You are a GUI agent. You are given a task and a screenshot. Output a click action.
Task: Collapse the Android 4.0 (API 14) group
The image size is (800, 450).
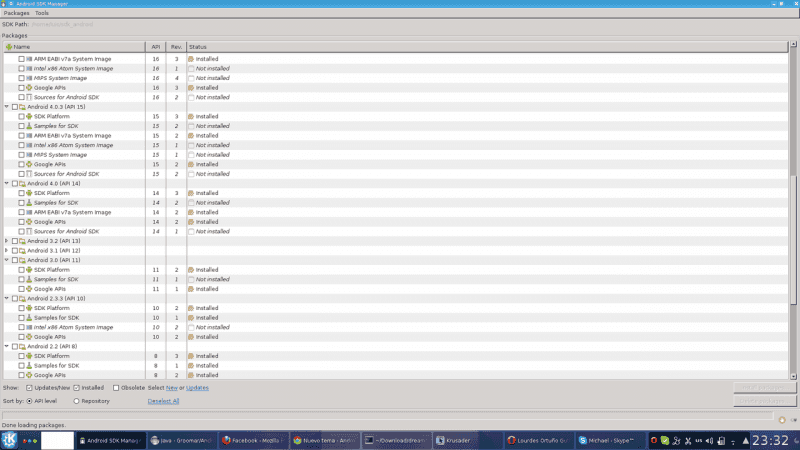7,183
